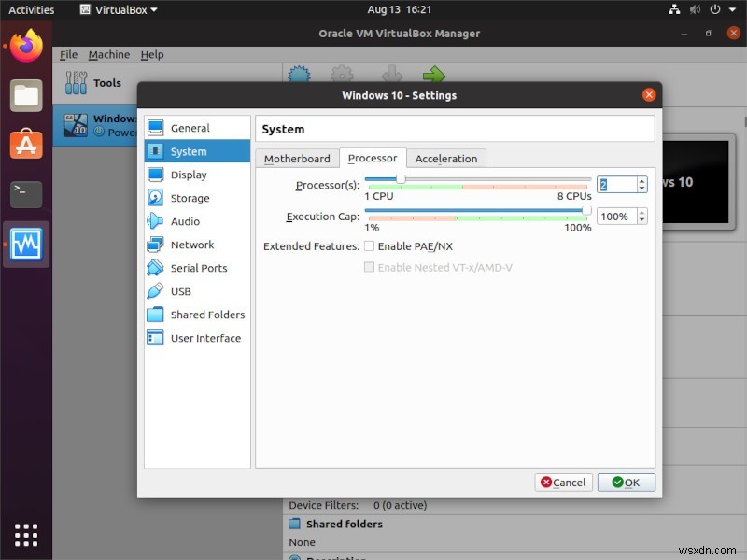Switch to the Motherboard tab
Viewport: 747px width, 560px height.
[x=297, y=159]
